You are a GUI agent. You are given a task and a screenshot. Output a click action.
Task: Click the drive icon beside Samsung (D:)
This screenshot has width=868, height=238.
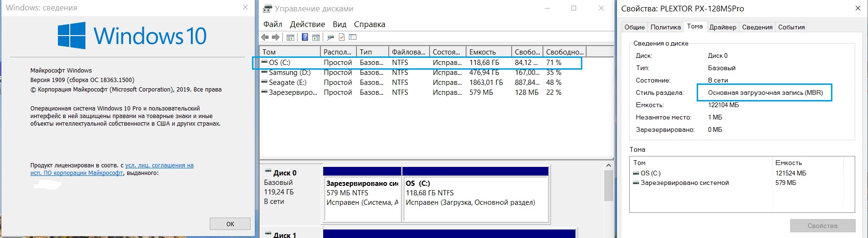click(x=264, y=72)
